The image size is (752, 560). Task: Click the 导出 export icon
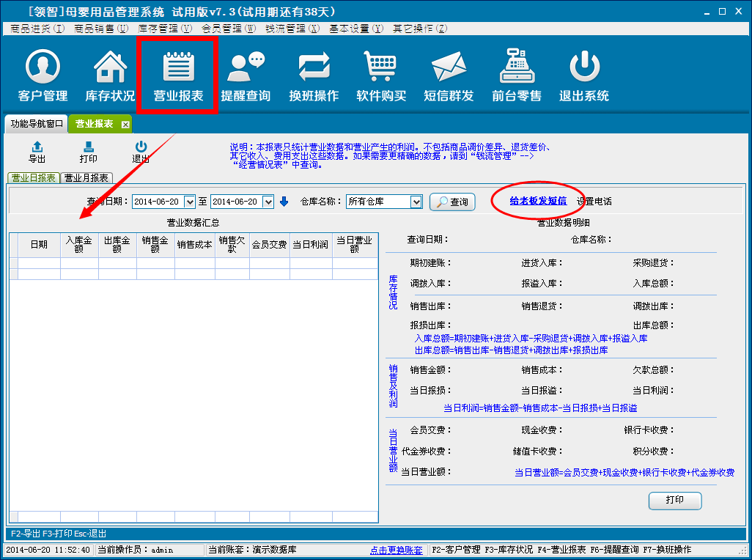(x=37, y=151)
